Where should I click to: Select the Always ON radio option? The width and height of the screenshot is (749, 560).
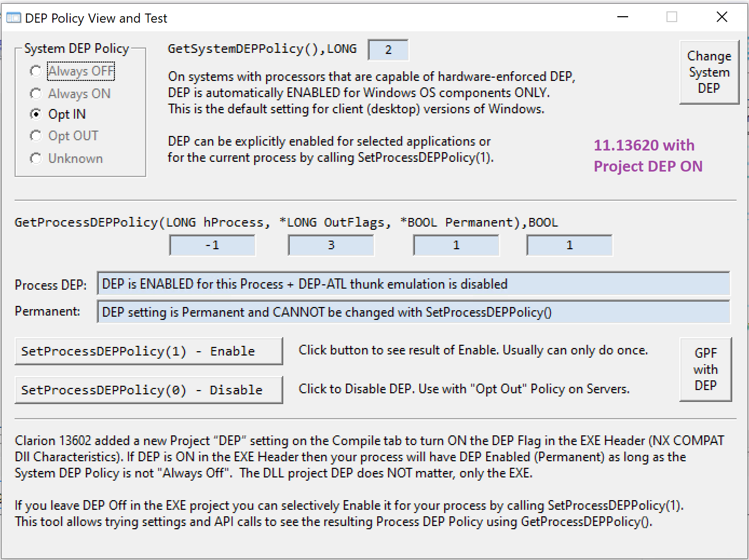pyautogui.click(x=36, y=94)
